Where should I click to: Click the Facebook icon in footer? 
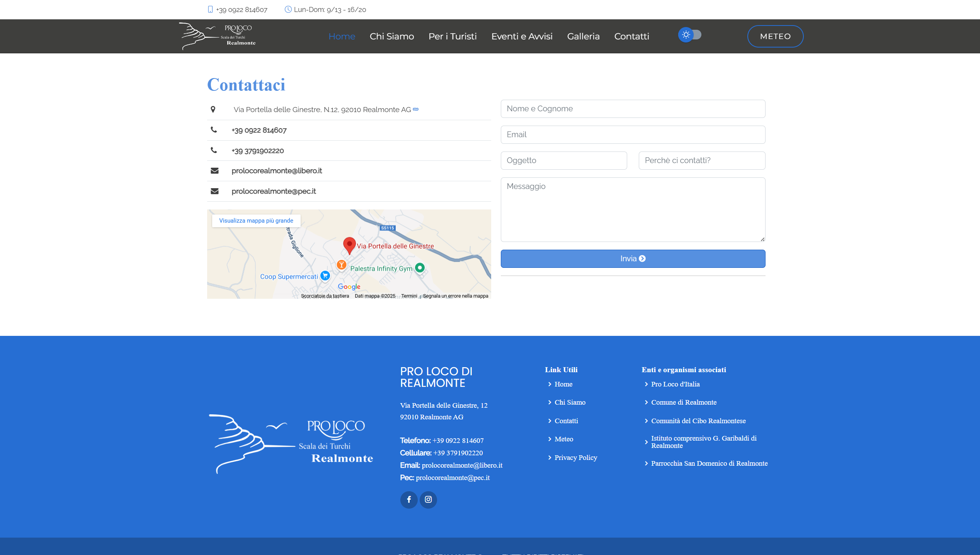pyautogui.click(x=408, y=499)
